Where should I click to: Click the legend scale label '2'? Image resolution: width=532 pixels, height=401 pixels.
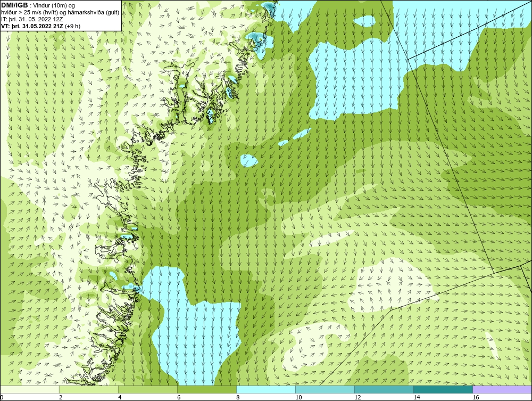[x=61, y=397]
